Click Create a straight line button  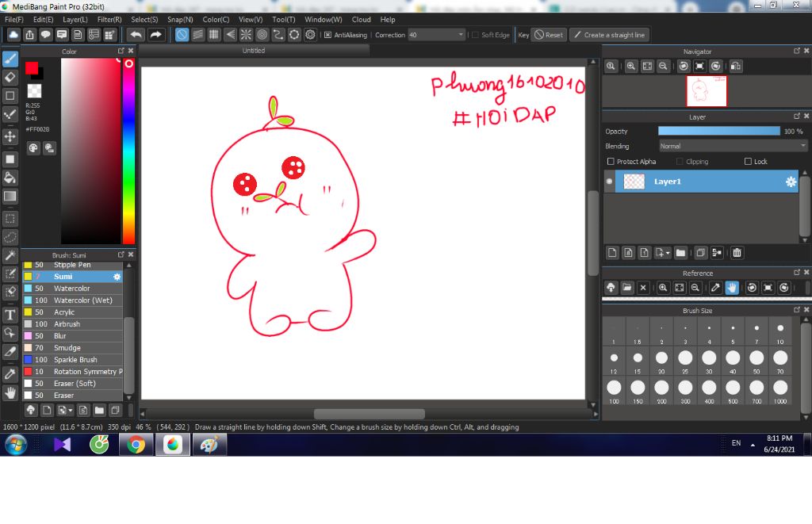click(610, 35)
